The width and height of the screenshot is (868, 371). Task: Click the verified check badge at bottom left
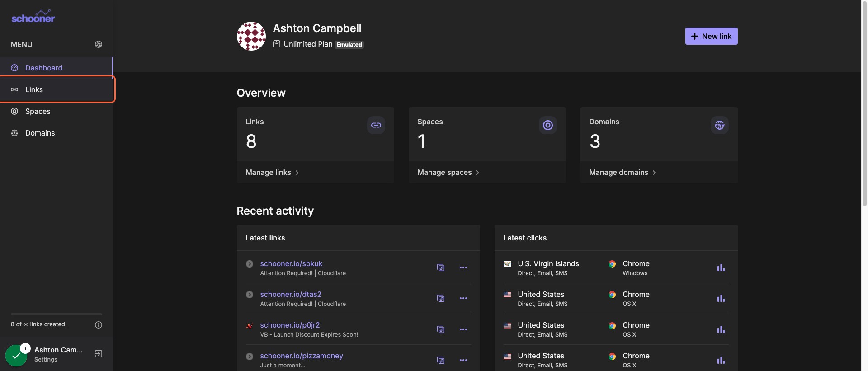point(16,356)
